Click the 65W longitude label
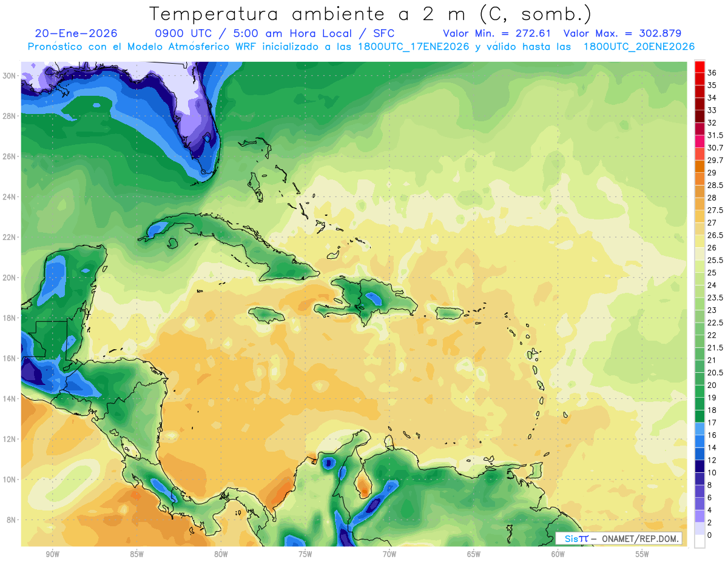 click(x=474, y=554)
